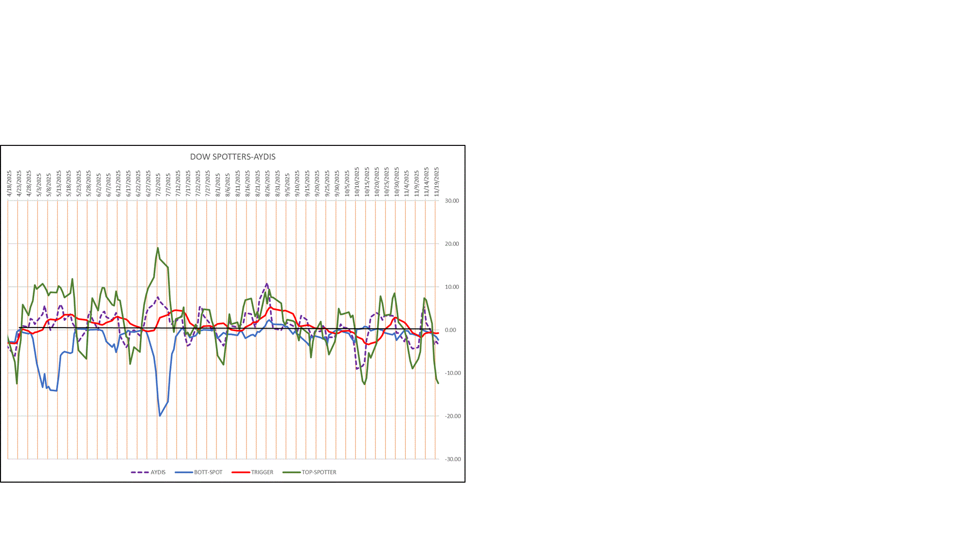980x551 pixels.
Task: Click the 30.00 axis label
Action: (x=452, y=201)
